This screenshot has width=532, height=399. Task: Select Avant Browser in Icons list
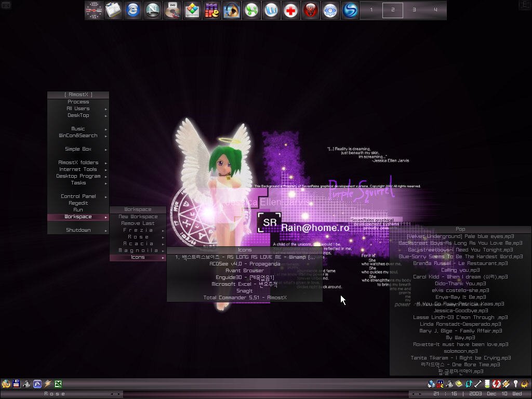(x=245, y=271)
